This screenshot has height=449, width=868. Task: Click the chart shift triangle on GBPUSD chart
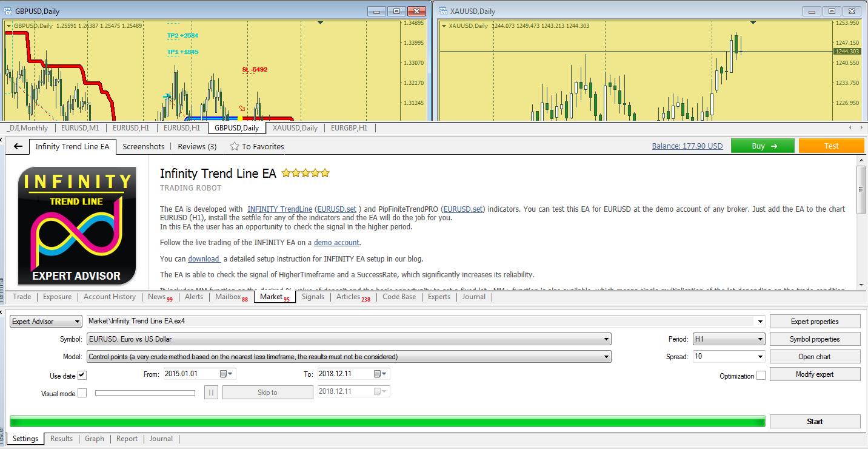pyautogui.click(x=319, y=22)
